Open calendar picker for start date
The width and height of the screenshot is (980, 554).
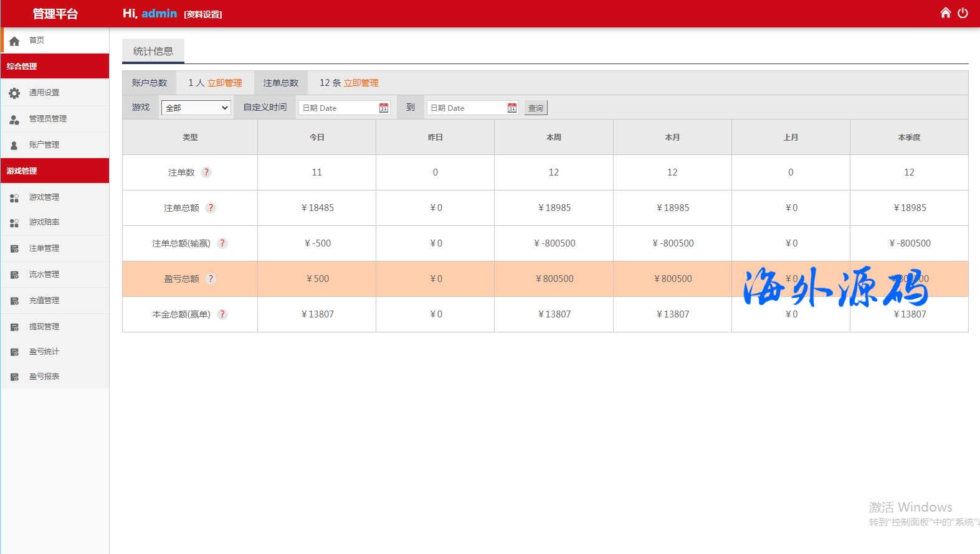point(384,108)
